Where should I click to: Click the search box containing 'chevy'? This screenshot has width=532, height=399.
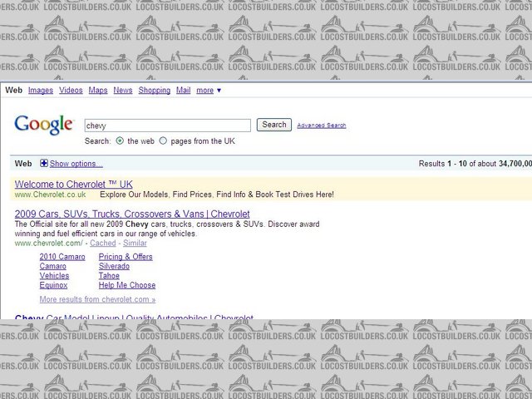point(166,126)
